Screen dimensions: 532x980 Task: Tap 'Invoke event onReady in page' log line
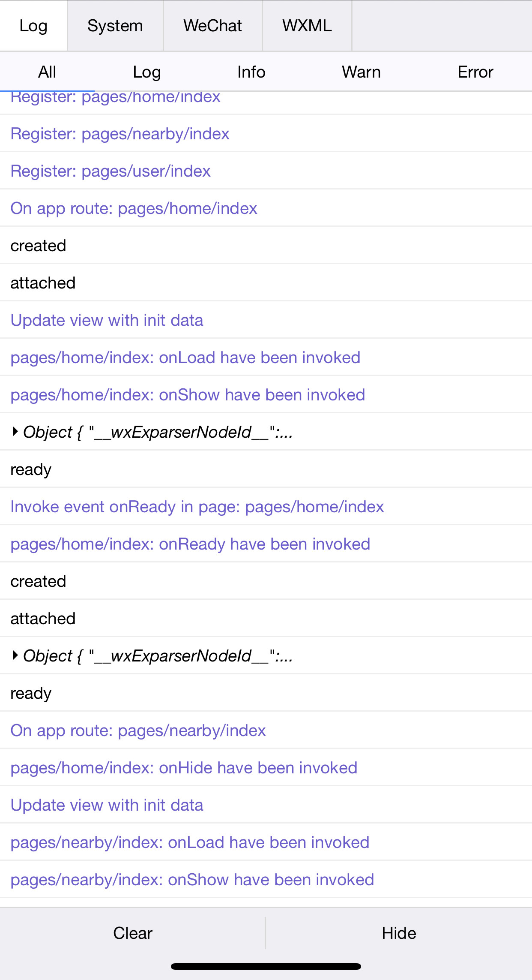click(x=266, y=506)
